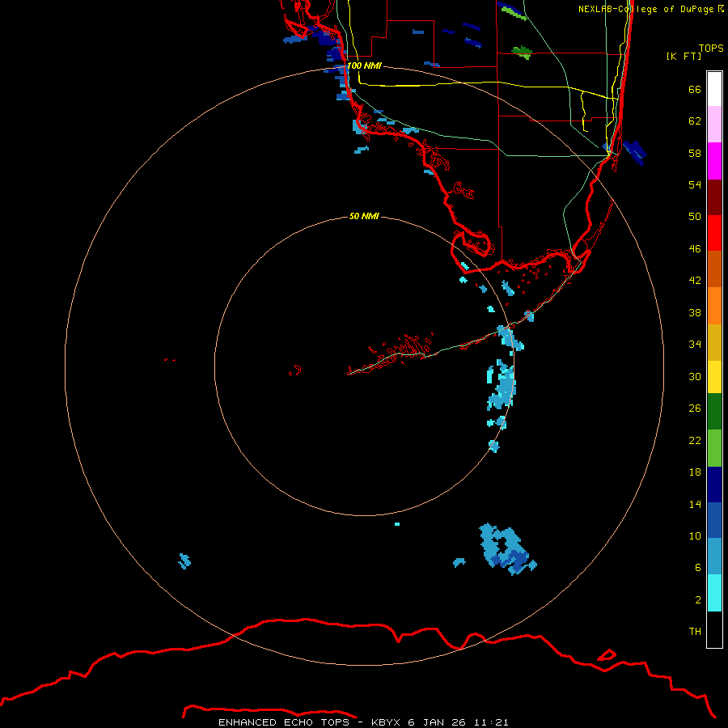
Task: Click the '54' legend value label
Action: pos(695,184)
